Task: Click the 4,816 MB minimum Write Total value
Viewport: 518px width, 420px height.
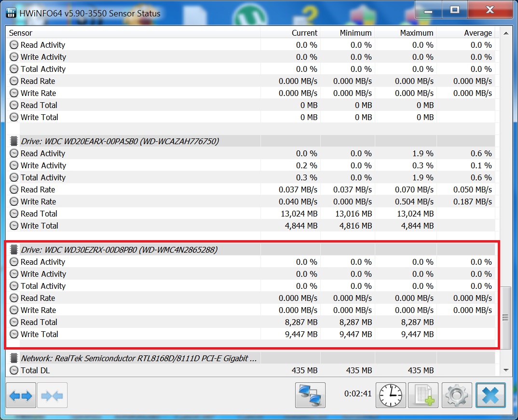Action: [355, 226]
